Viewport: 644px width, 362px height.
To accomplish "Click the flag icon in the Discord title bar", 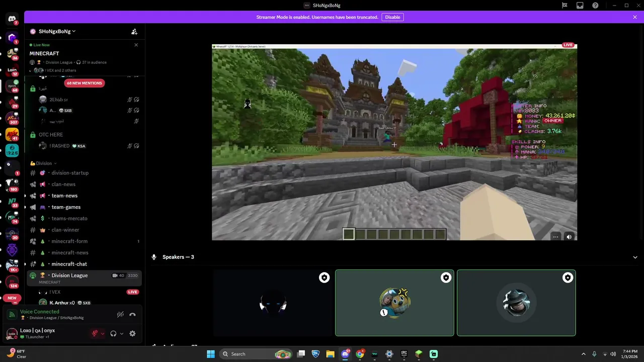I will coord(565,6).
